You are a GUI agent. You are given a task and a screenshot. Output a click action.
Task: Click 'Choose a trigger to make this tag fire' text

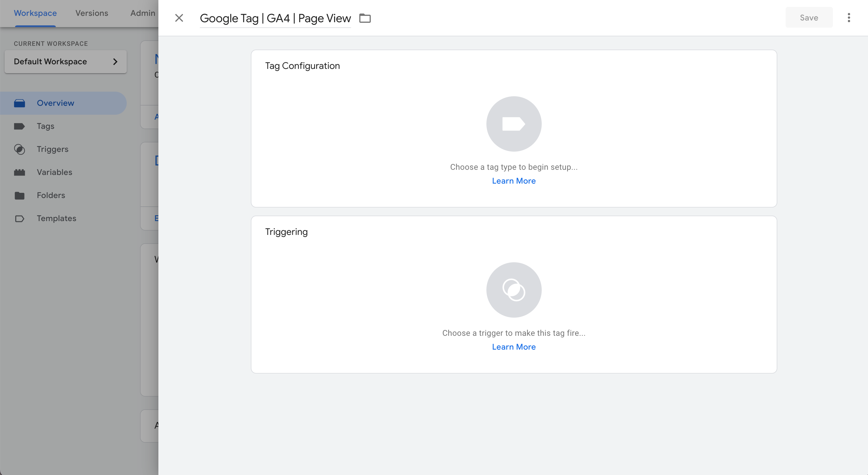coord(514,333)
